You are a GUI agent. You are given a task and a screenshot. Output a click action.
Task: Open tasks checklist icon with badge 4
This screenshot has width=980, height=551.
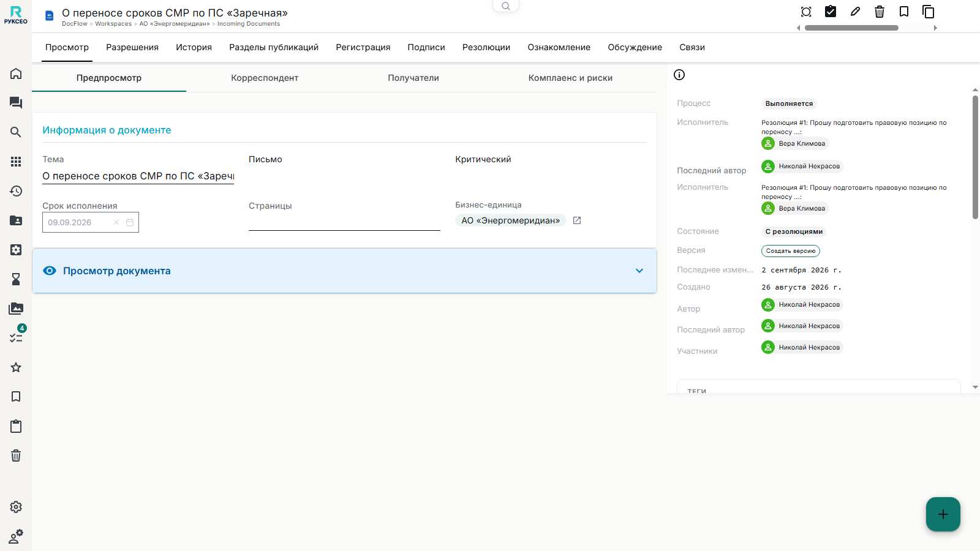tap(16, 337)
